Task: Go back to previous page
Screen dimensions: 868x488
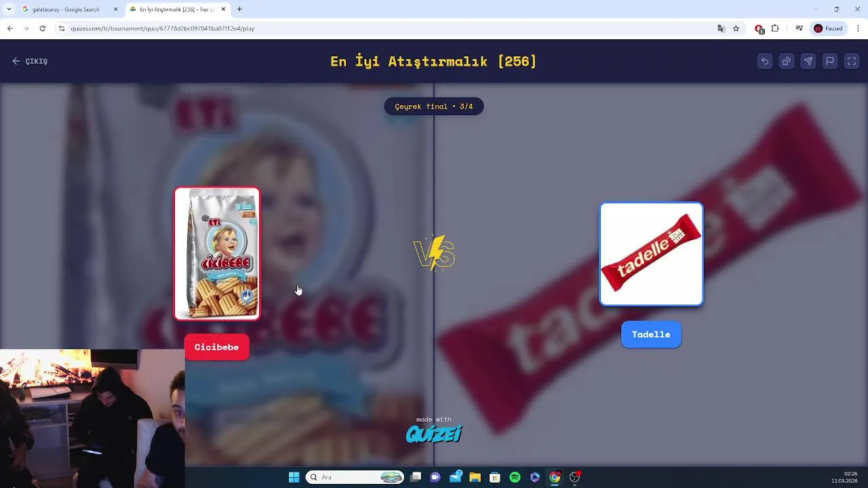Action: [10, 28]
